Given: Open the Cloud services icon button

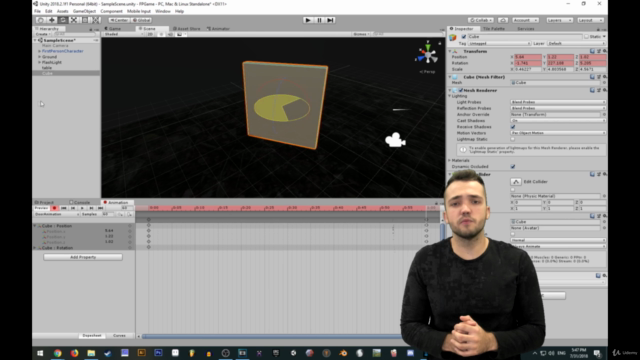Looking at the screenshot, I should (x=503, y=20).
